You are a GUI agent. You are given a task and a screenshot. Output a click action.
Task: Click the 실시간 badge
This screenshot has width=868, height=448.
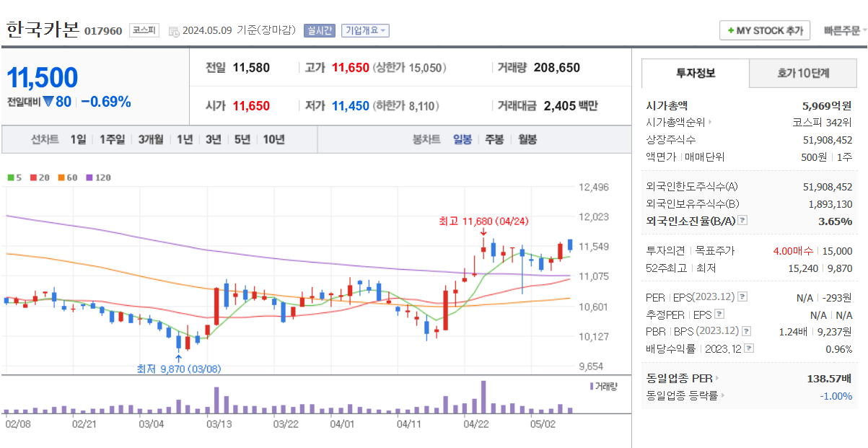pos(320,30)
